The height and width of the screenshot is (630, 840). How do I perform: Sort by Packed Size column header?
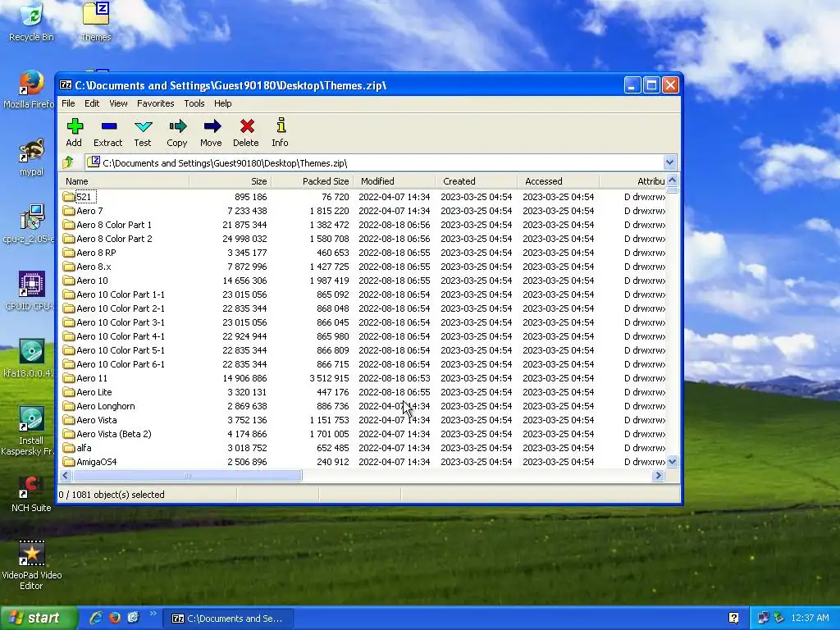pyautogui.click(x=313, y=181)
